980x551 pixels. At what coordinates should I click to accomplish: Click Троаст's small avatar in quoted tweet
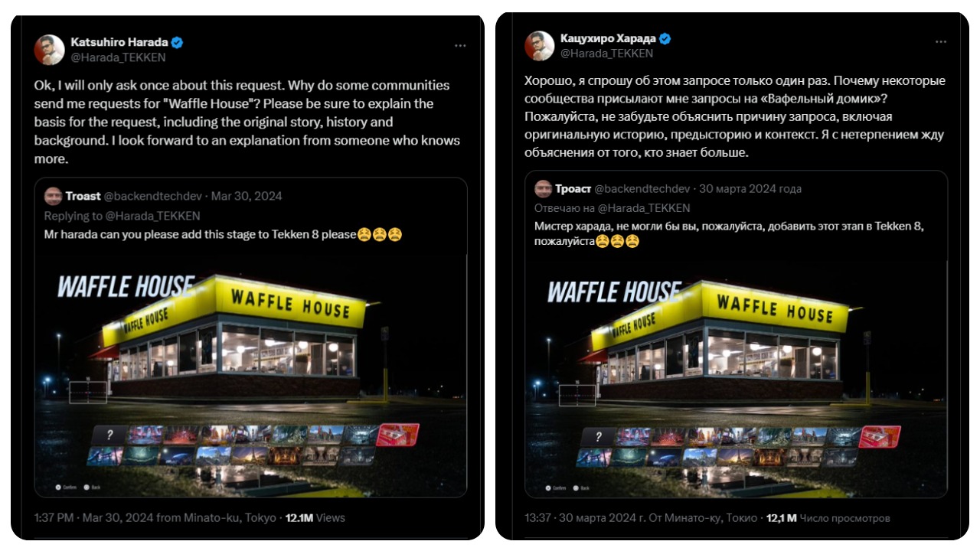(x=543, y=189)
